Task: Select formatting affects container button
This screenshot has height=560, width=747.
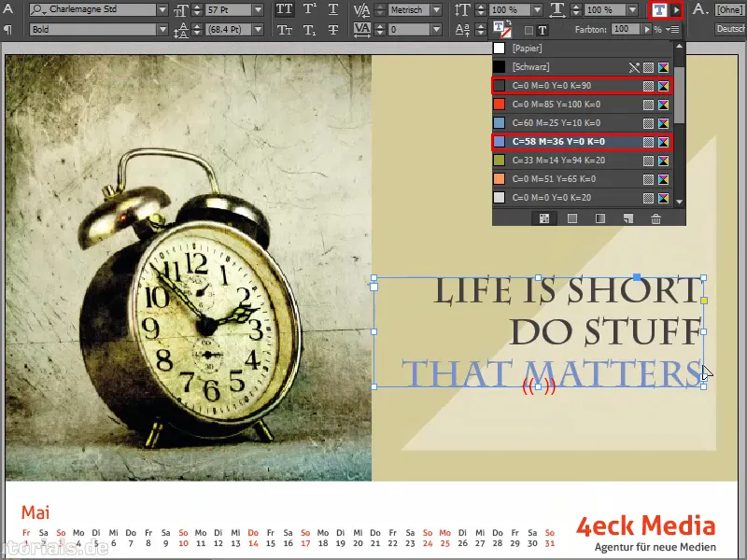Action: pos(529,31)
